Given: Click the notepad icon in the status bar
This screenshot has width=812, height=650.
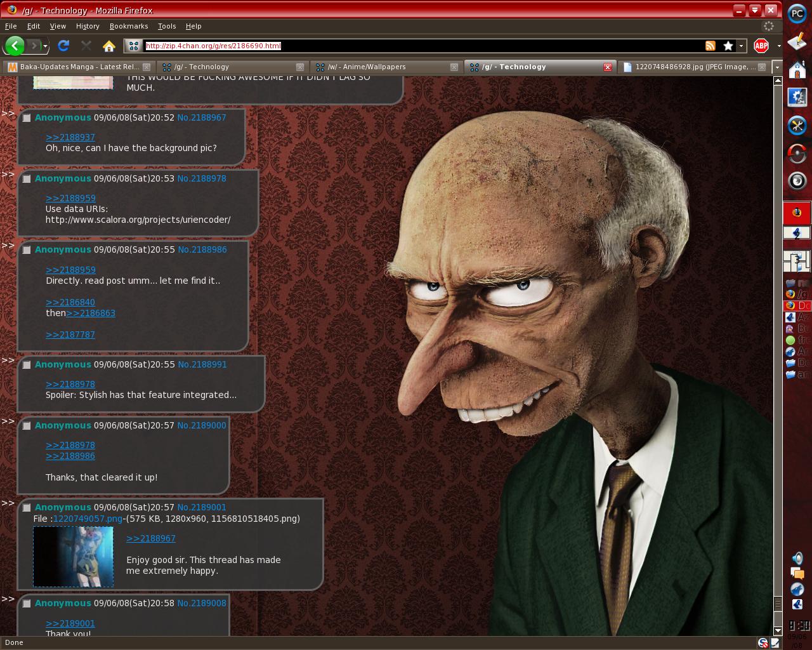Looking at the screenshot, I should coord(775,642).
